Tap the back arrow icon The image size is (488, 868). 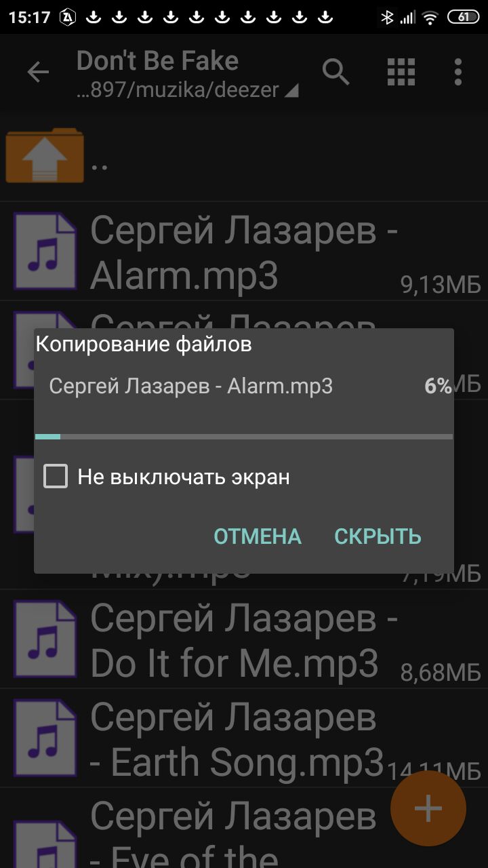pos(38,72)
